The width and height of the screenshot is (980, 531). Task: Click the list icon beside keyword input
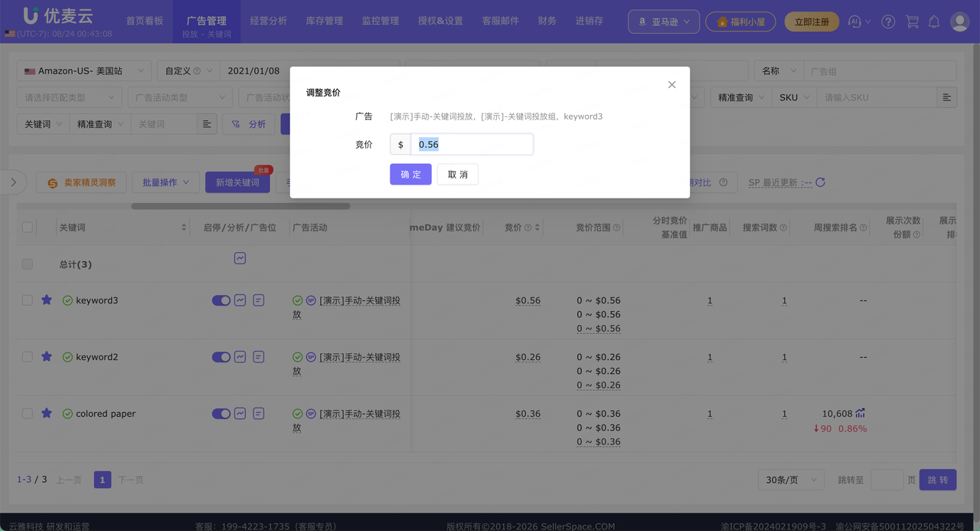click(206, 124)
